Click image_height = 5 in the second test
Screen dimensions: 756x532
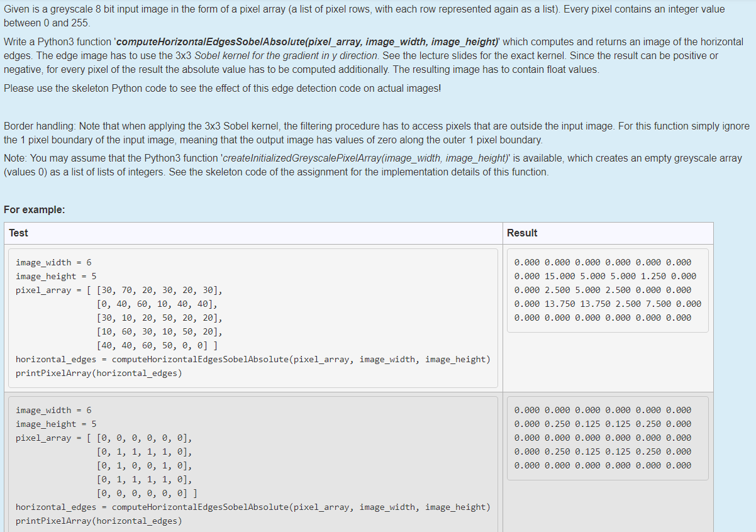click(x=56, y=423)
